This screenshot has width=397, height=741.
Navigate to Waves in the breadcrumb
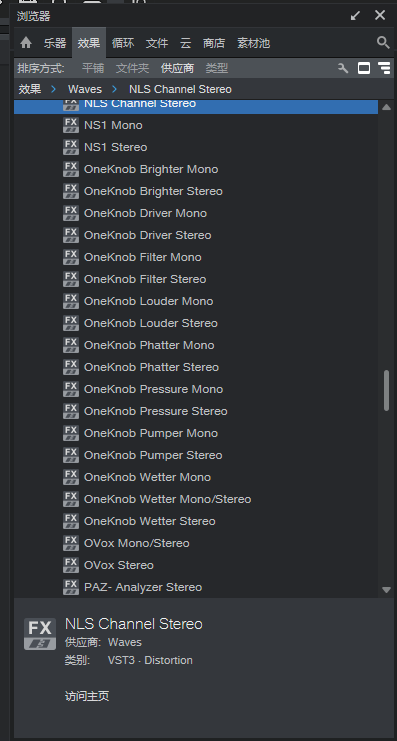[85, 89]
